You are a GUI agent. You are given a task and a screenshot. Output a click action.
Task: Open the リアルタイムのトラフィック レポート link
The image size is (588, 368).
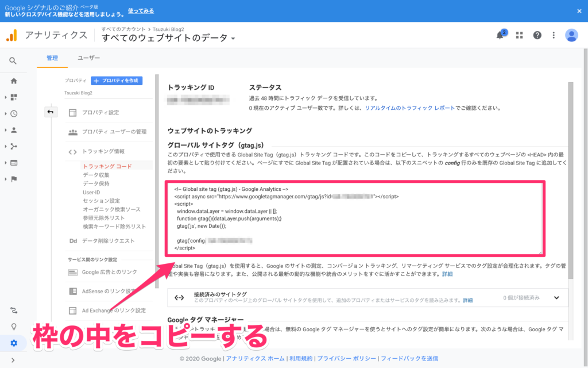coord(410,108)
